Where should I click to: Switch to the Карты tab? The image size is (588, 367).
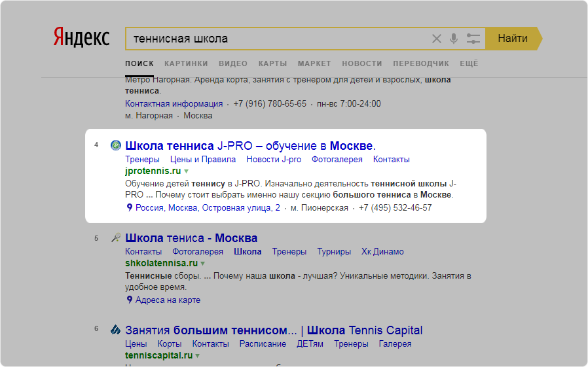click(x=272, y=63)
